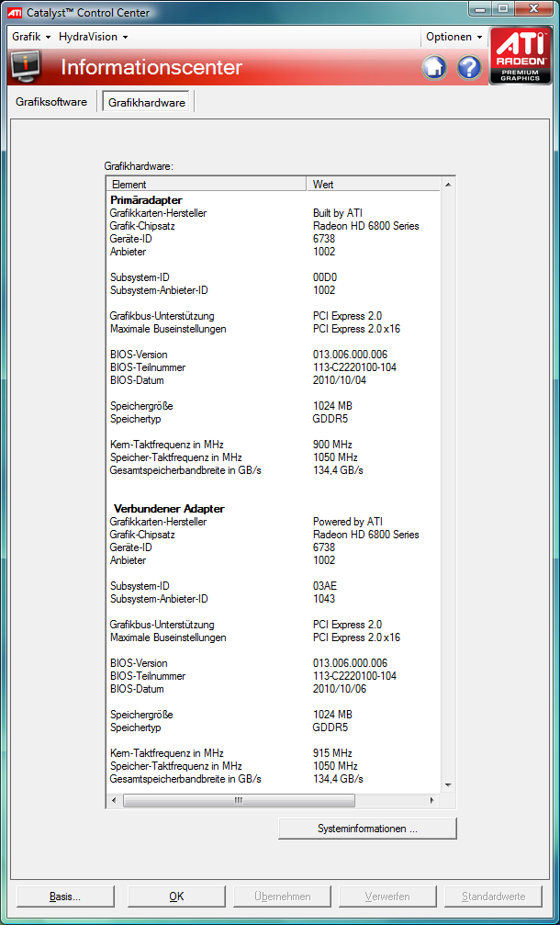This screenshot has height=925, width=560.
Task: Click the Informationscenter monitor icon
Action: pyautogui.click(x=25, y=67)
